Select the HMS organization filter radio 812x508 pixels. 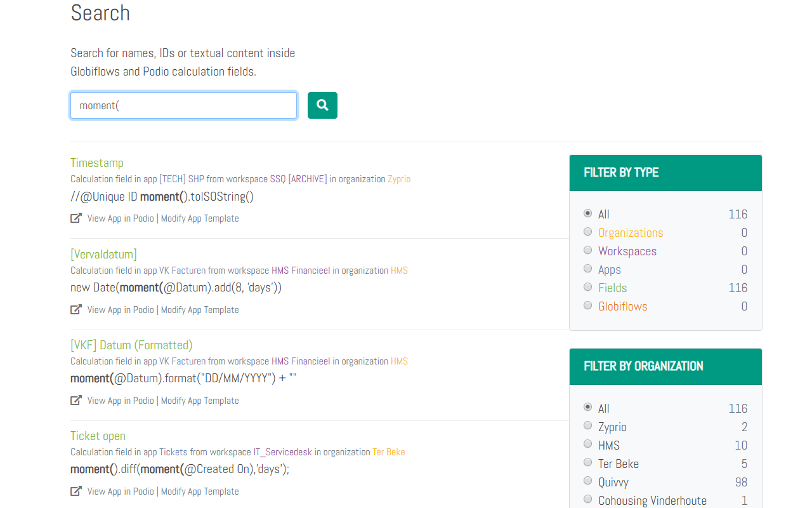coord(587,444)
